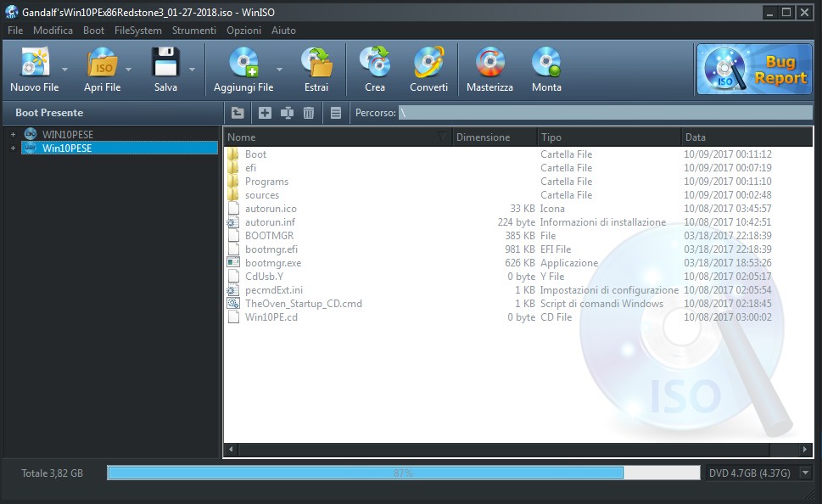Open the Aiuto menu
Image resolution: width=822 pixels, height=504 pixels.
point(283,31)
